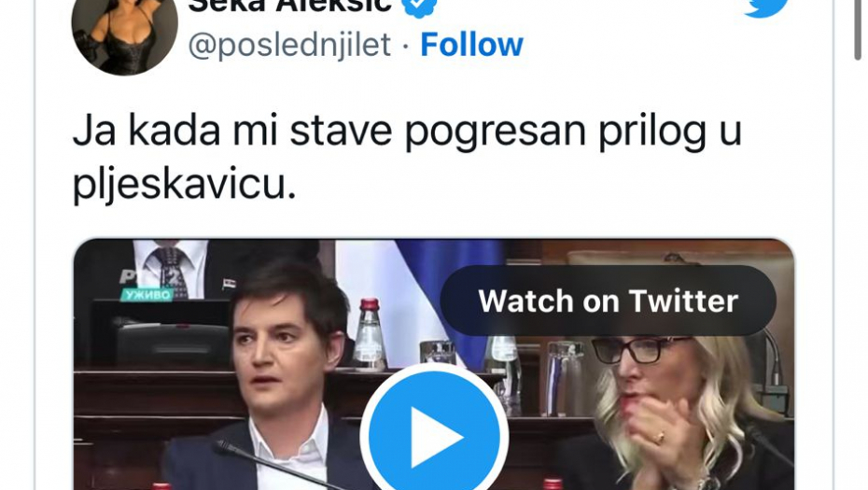This screenshot has height=490, width=868.
Task: Click the Watch on Twitter button
Action: point(608,301)
